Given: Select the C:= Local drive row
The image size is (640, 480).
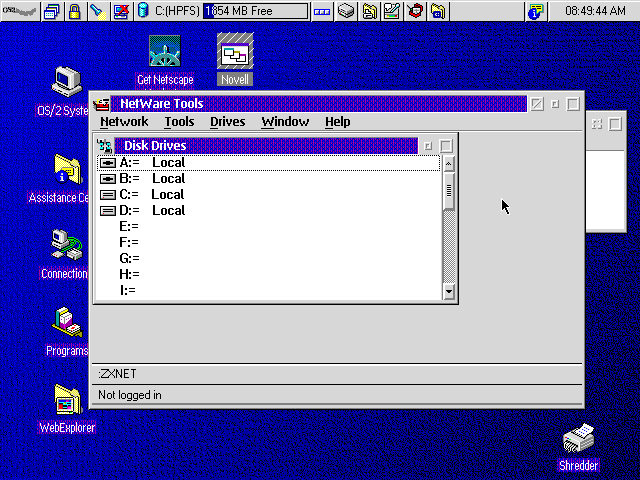Looking at the screenshot, I should point(269,195).
